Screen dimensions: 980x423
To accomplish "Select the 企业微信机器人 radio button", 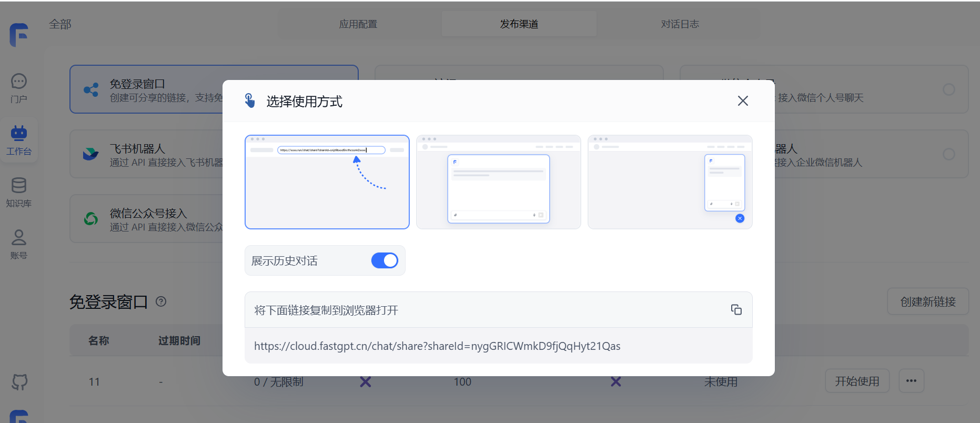I will (x=949, y=154).
